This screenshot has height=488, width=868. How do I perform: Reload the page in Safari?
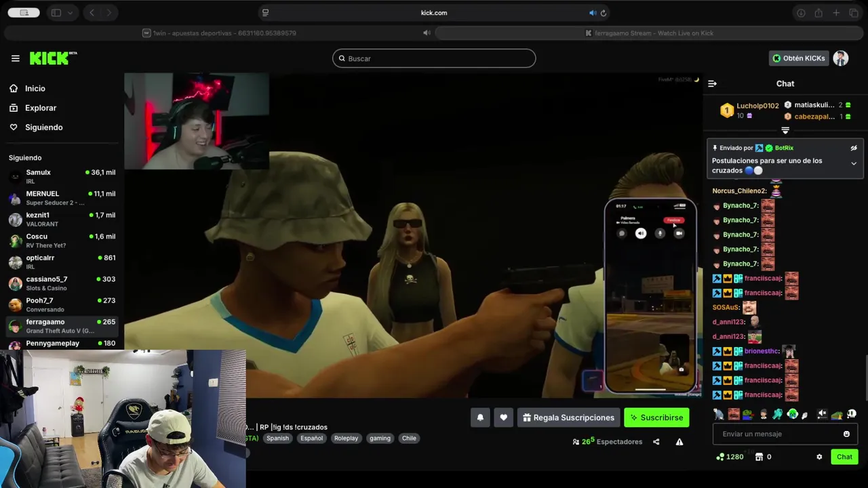[x=603, y=13]
